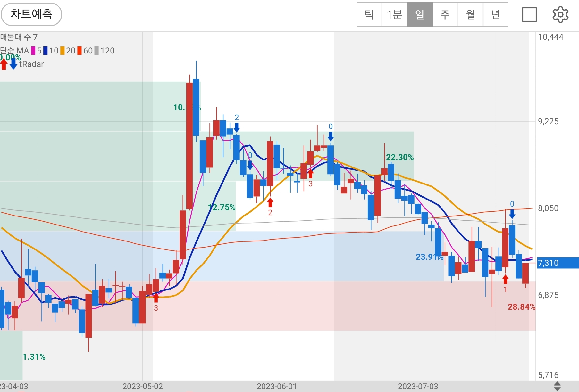The width and height of the screenshot is (579, 392).
Task: Click the 8,050 price axis label
Action: tap(548, 208)
